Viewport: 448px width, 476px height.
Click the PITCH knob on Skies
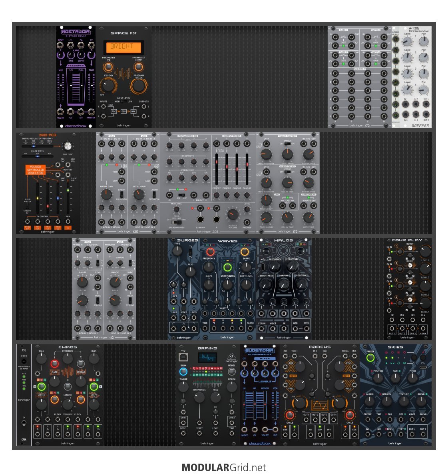412,378
